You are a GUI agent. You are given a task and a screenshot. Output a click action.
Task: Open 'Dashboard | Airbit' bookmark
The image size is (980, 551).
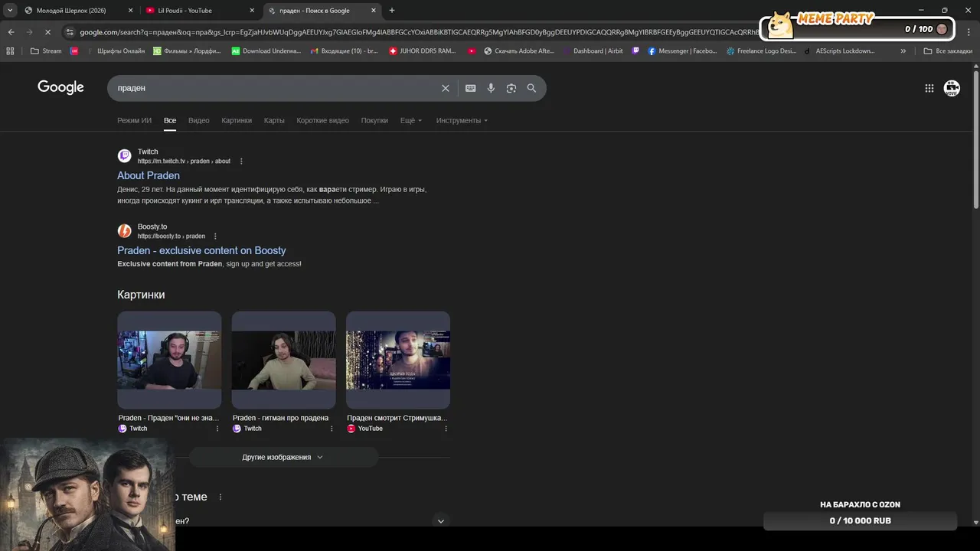pyautogui.click(x=593, y=51)
